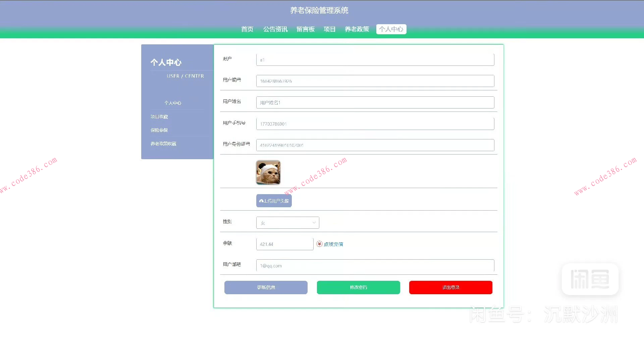Screen dimensions: 644x352
Task: Click the dropdown chevron in gender selector
Action: click(x=314, y=222)
